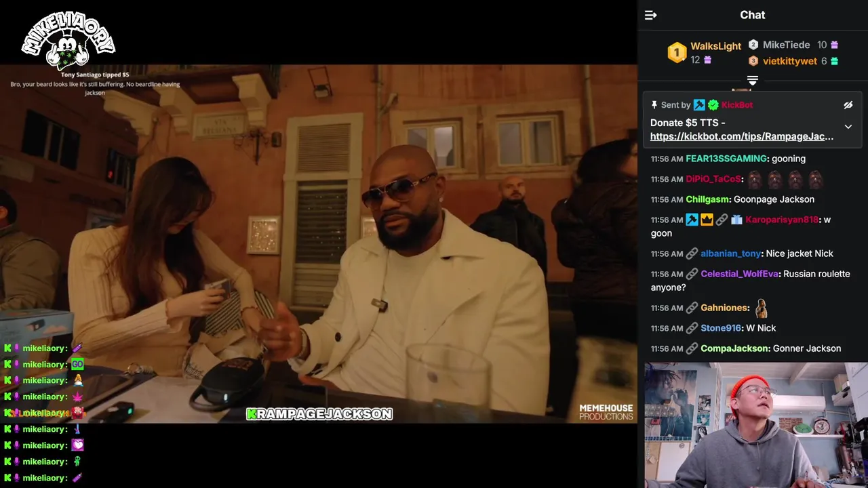Screen dimensions: 868x488
Task: Click message text 'Gonner Jackson'
Action: pos(807,348)
